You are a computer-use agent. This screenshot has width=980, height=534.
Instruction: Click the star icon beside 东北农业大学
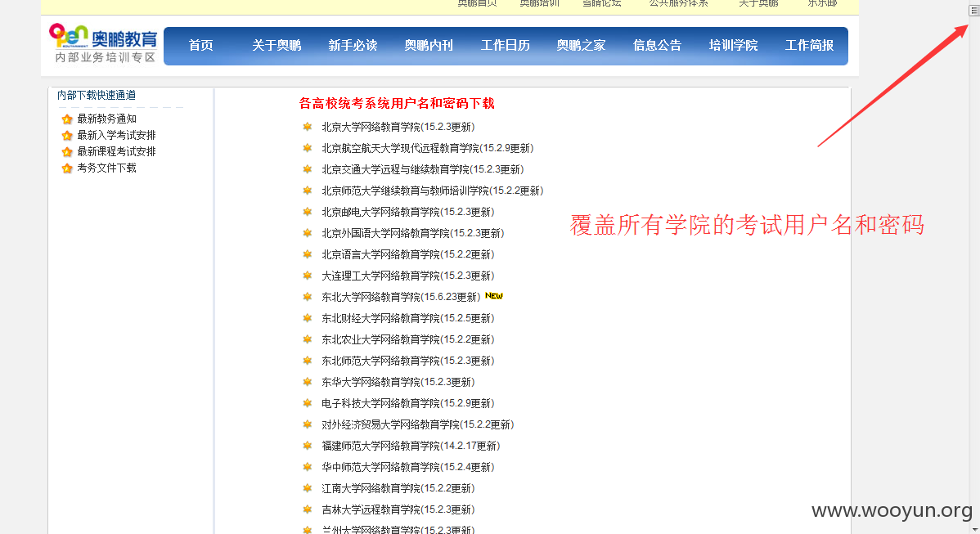click(307, 339)
